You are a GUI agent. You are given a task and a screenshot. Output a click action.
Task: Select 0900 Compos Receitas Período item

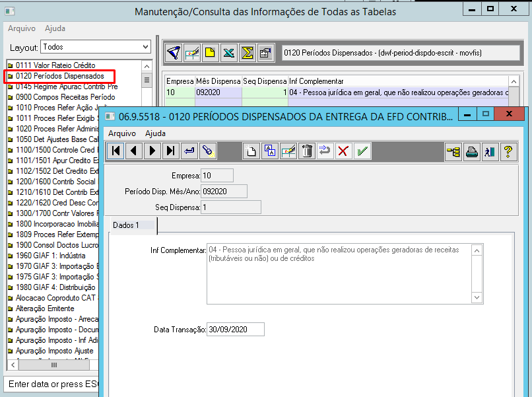tap(62, 97)
